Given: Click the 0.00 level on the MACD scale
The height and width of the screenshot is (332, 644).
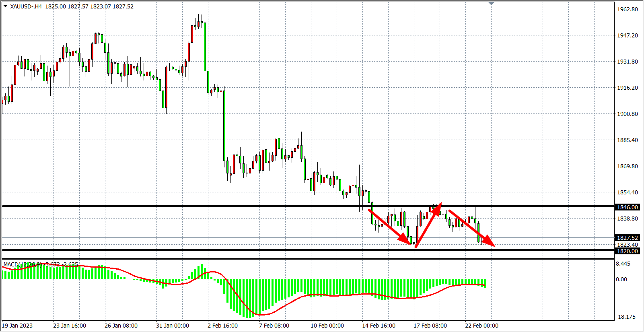Looking at the screenshot, I should pos(621,279).
